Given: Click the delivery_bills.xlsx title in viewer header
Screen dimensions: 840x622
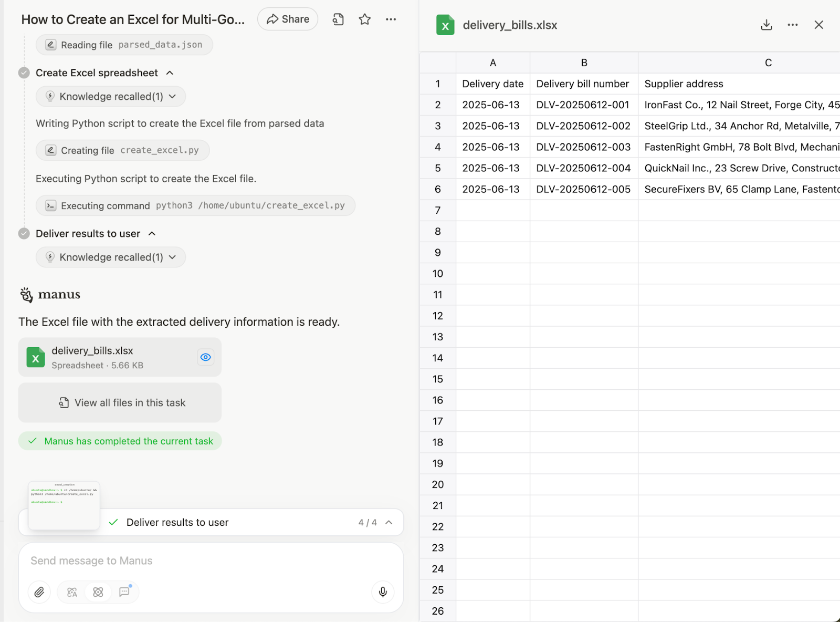Looking at the screenshot, I should 510,25.
